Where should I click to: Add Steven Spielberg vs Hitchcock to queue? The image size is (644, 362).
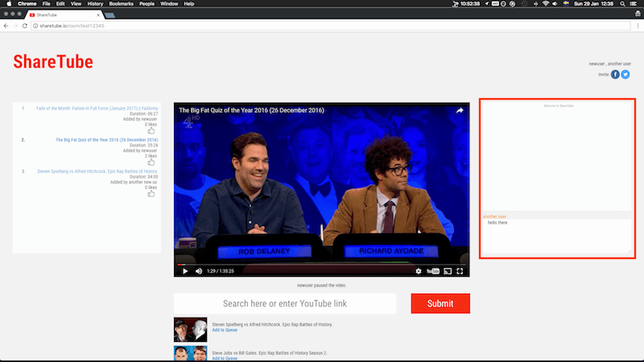tap(225, 330)
